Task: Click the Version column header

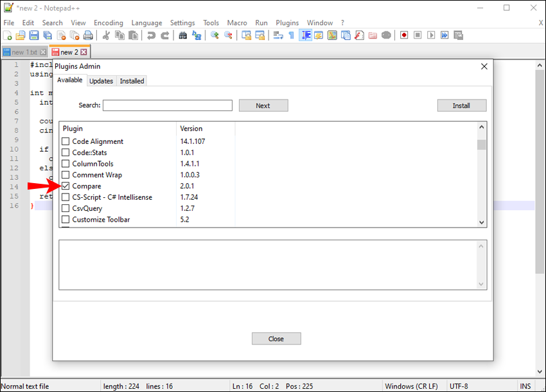Action: pyautogui.click(x=206, y=129)
